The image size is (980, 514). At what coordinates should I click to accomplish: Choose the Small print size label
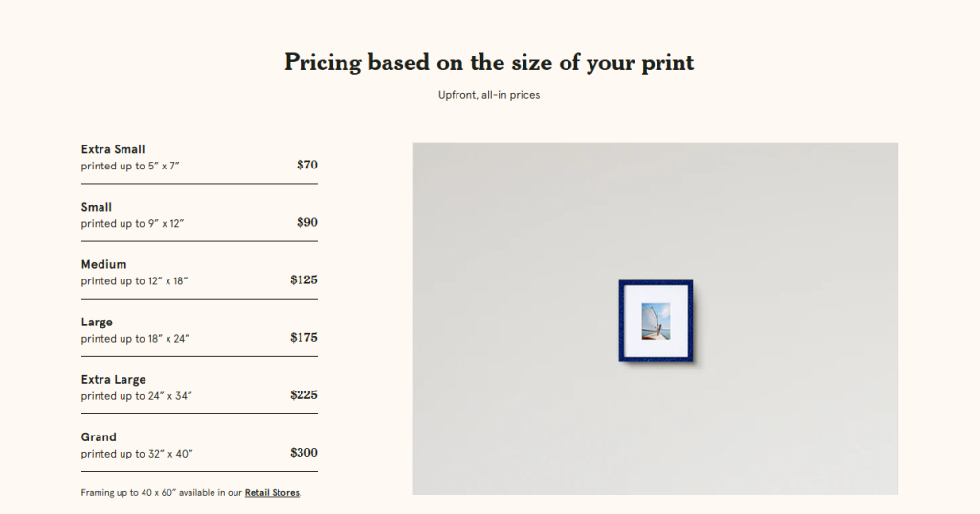point(97,207)
